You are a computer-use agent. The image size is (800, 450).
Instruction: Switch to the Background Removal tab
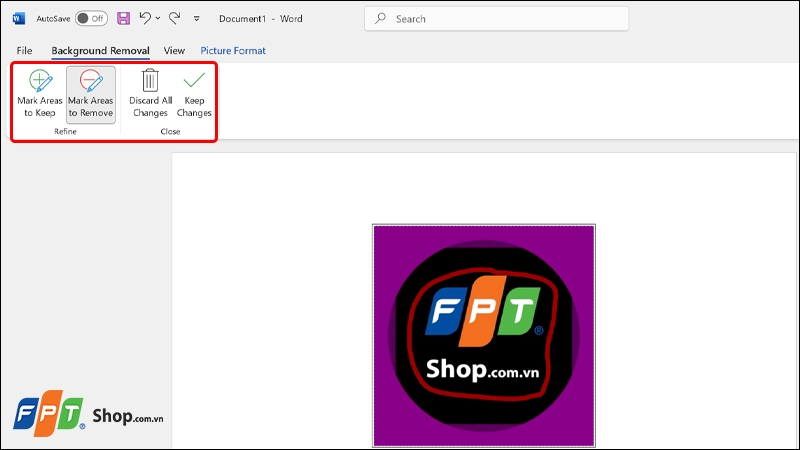[x=101, y=51]
